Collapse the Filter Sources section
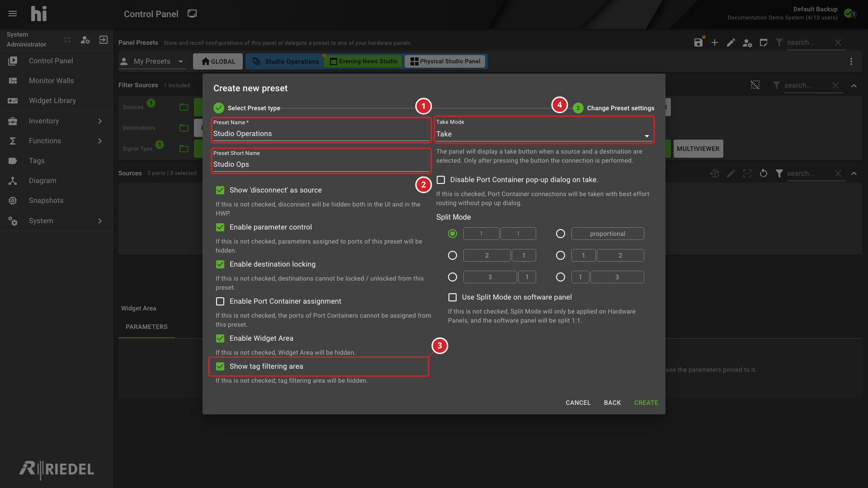The height and width of the screenshot is (488, 868). 854,85
